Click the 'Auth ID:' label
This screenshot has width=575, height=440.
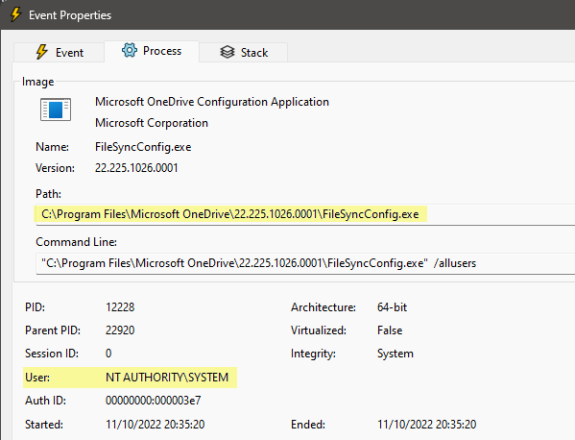(45, 400)
